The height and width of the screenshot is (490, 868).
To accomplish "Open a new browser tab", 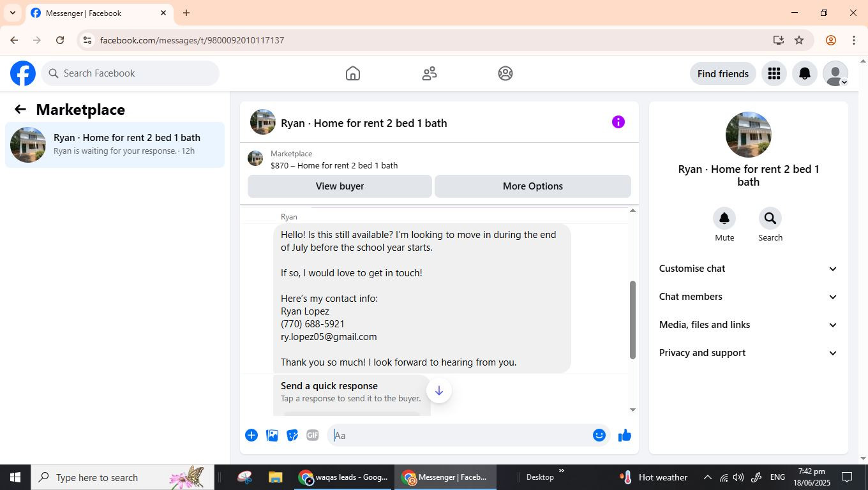I will [186, 13].
